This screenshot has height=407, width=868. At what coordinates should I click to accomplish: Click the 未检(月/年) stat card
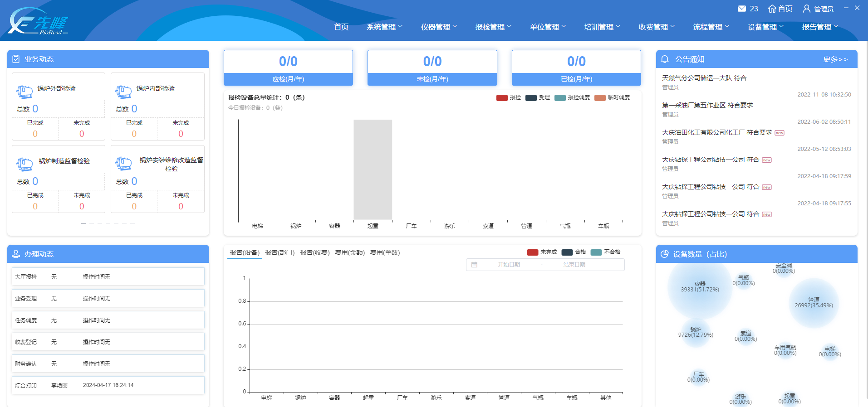[432, 68]
